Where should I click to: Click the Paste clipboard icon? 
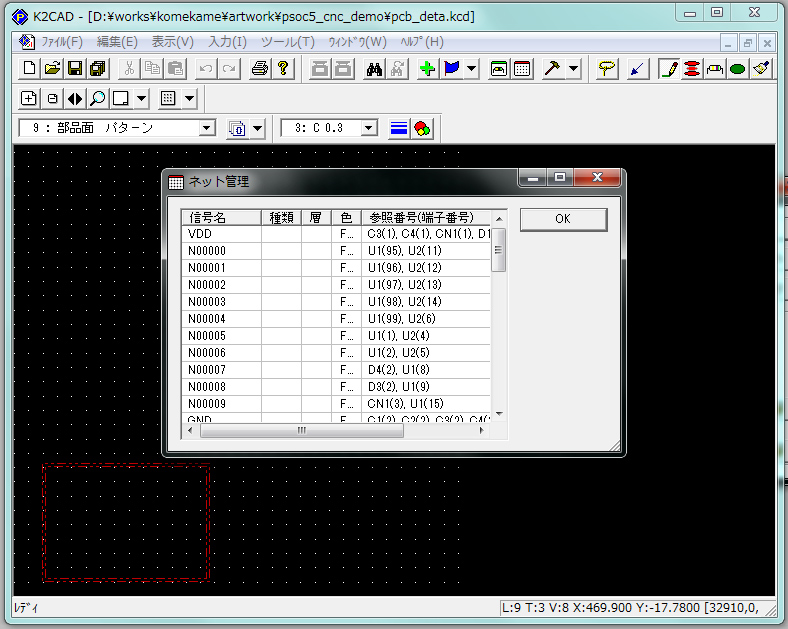click(175, 68)
